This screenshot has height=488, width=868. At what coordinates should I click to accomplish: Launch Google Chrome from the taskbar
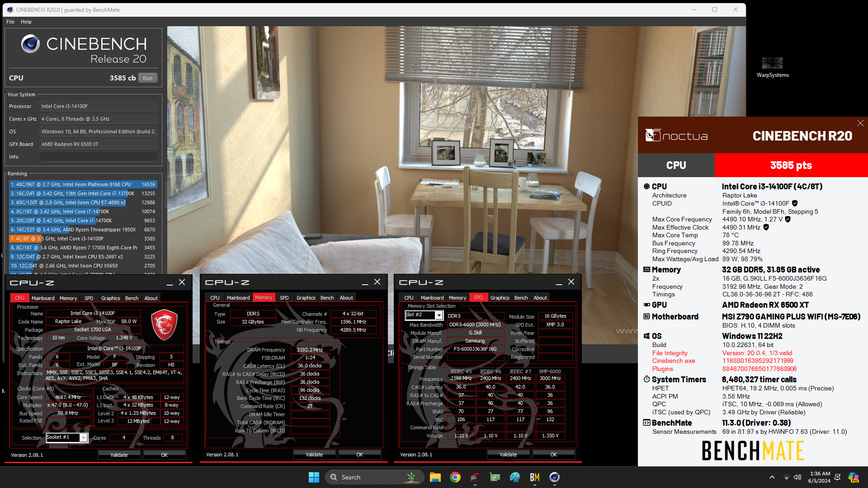(x=455, y=477)
